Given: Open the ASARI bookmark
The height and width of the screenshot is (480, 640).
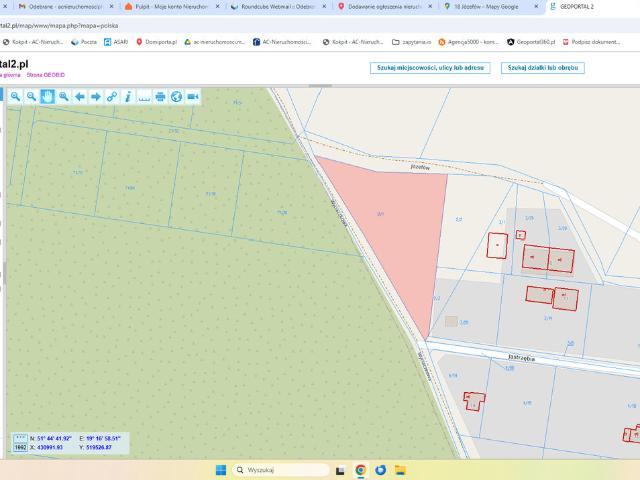Looking at the screenshot, I should coord(116,42).
